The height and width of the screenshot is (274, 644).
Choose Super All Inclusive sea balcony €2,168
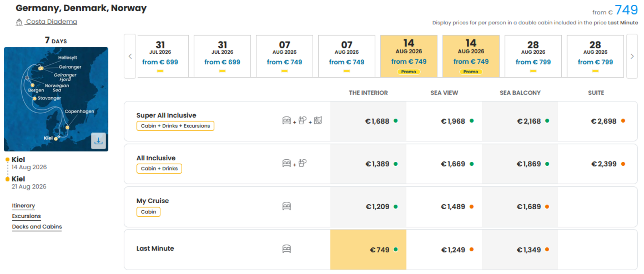click(520, 121)
